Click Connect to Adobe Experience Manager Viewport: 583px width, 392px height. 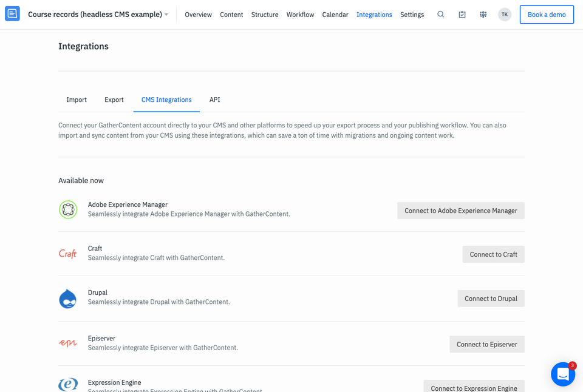click(461, 211)
